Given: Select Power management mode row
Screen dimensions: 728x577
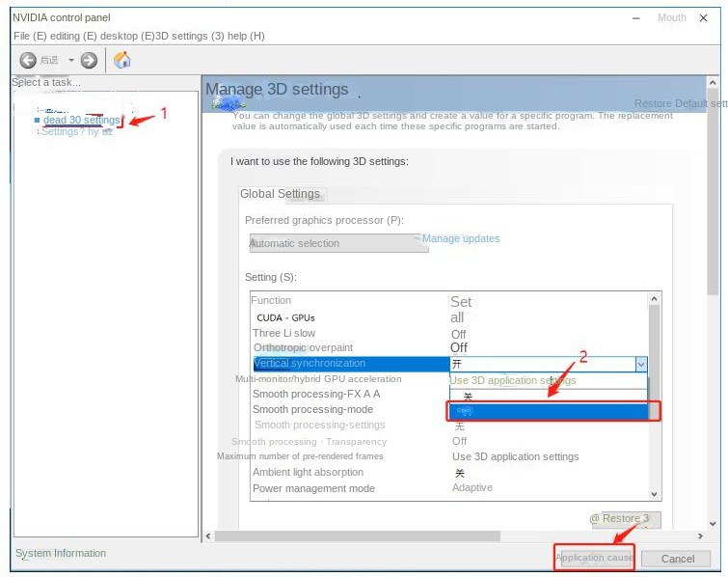Looking at the screenshot, I should pyautogui.click(x=313, y=488).
